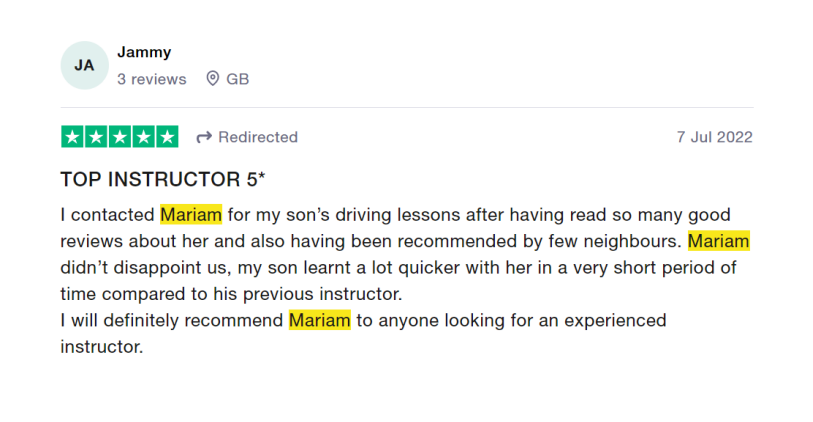Viewport: 813px width, 422px height.
Task: Click the third green rating star
Action: pyautogui.click(x=120, y=137)
